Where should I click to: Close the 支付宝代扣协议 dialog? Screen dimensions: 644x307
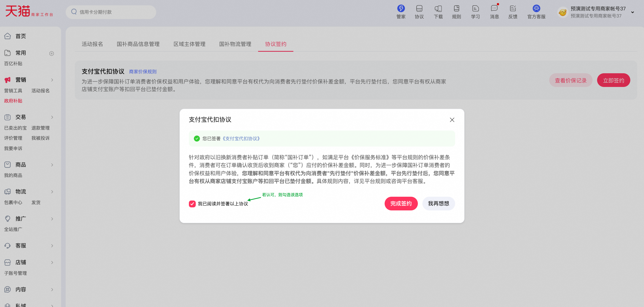(x=452, y=120)
